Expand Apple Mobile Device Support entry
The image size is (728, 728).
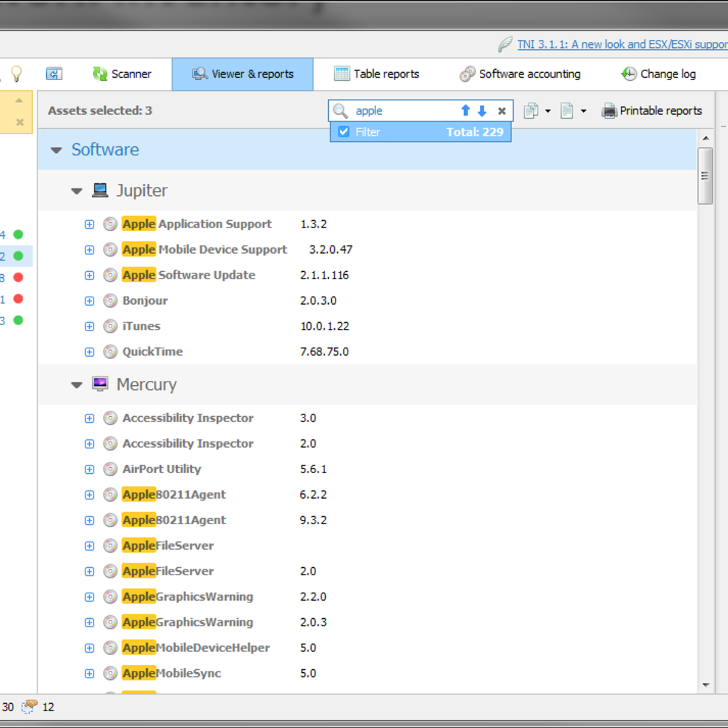[x=90, y=250]
